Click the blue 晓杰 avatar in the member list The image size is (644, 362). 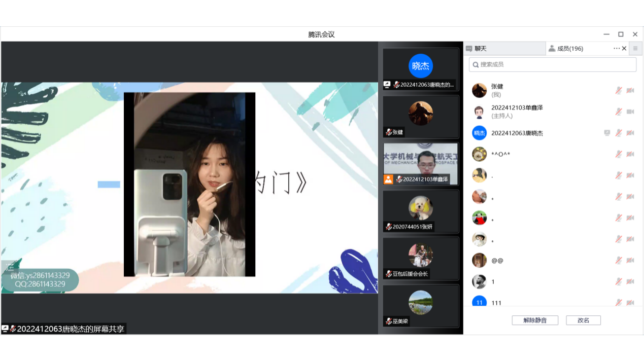click(479, 133)
